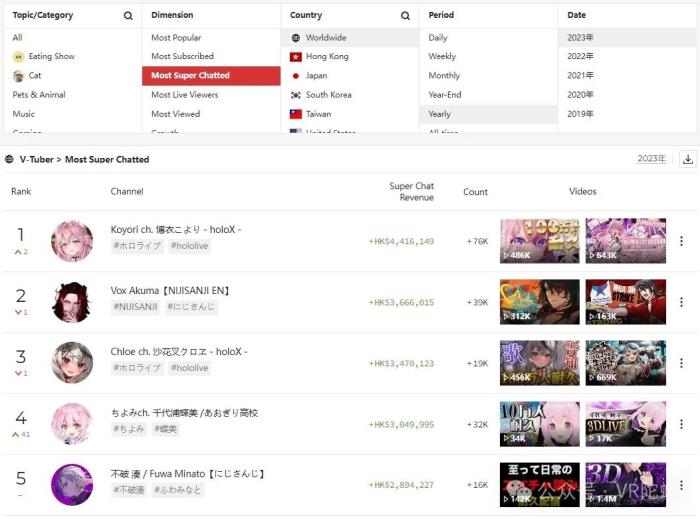Image resolution: width=700 pixels, height=519 pixels.
Task: Pick 2023年 in Date column
Action: pos(627,37)
